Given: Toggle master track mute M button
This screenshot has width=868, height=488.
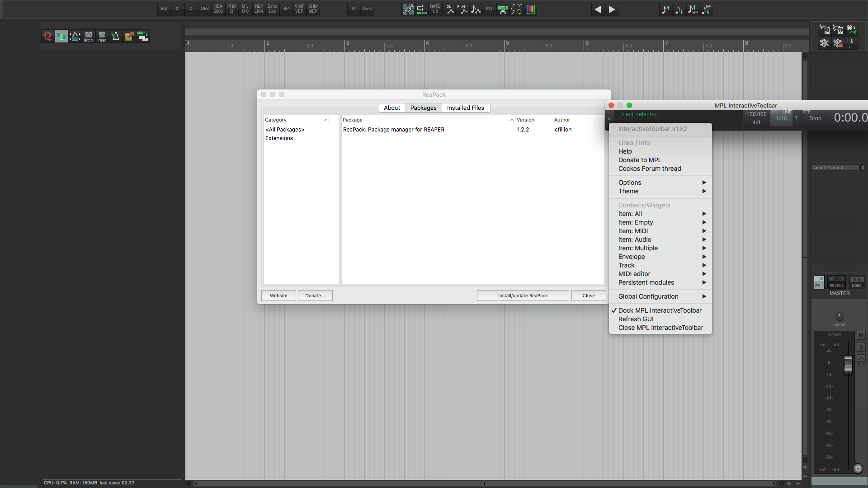Looking at the screenshot, I should click(x=861, y=335).
